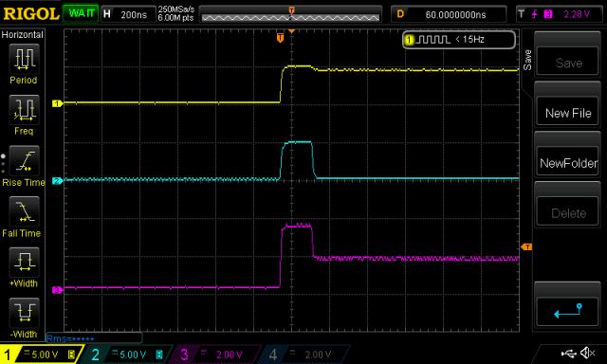The height and width of the screenshot is (364, 607).
Task: Click the back arrow return icon
Action: coord(568,311)
